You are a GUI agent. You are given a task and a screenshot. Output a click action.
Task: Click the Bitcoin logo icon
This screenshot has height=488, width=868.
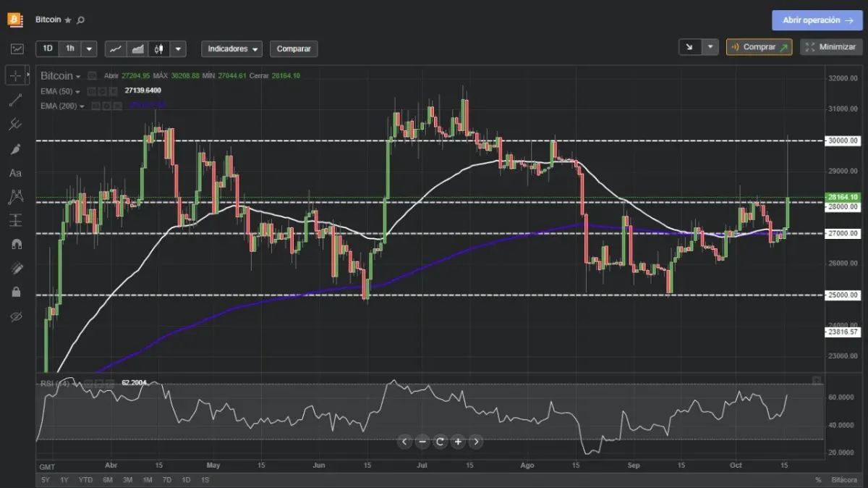pos(15,20)
